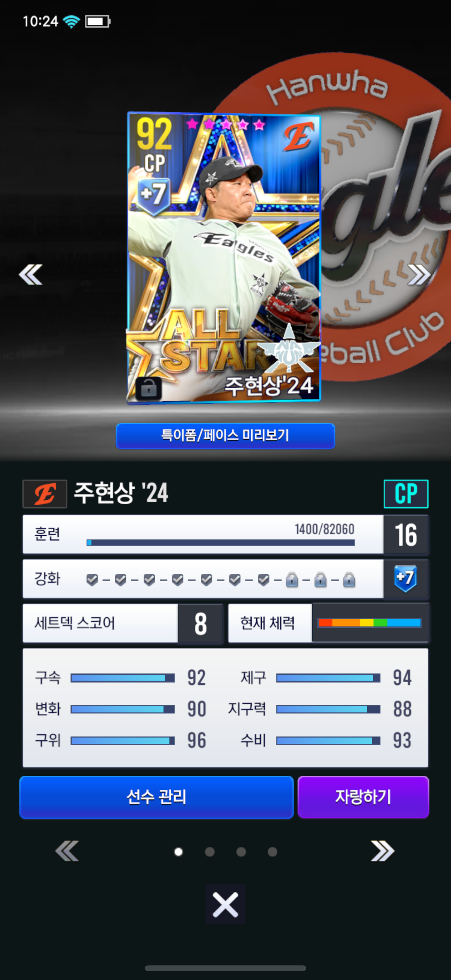Image resolution: width=451 pixels, height=980 pixels.
Task: Advance to next page with bottom right chevrons
Action: coord(383,851)
